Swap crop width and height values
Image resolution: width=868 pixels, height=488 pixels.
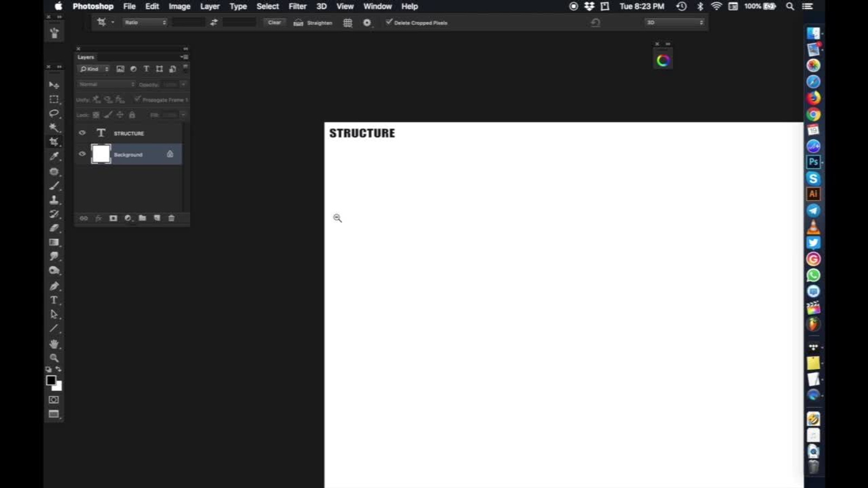point(214,22)
